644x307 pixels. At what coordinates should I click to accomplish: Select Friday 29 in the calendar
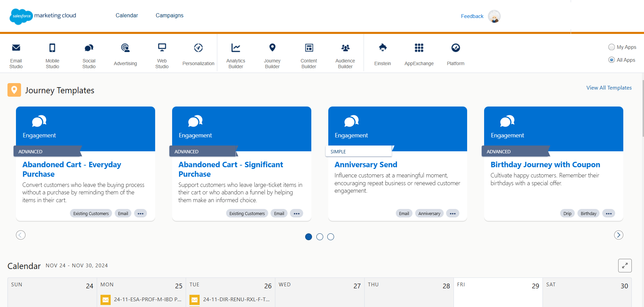(x=498, y=292)
